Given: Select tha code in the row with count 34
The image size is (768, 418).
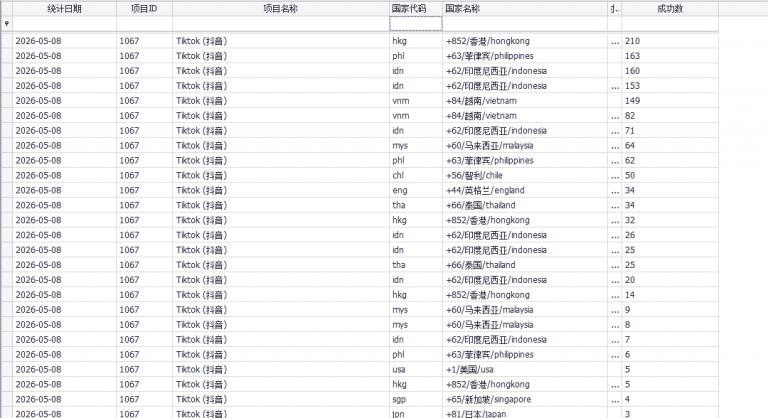Looking at the screenshot, I should [416, 205].
